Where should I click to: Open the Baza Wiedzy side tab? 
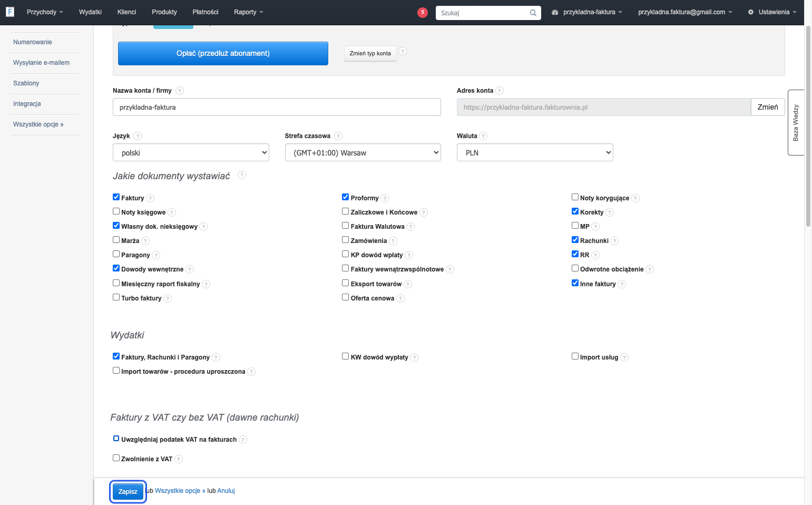(x=796, y=122)
